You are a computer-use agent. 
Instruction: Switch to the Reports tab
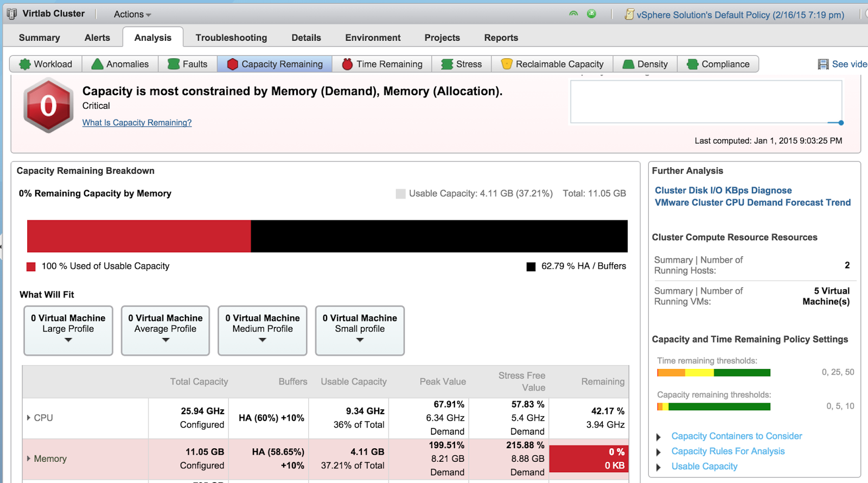pos(501,37)
